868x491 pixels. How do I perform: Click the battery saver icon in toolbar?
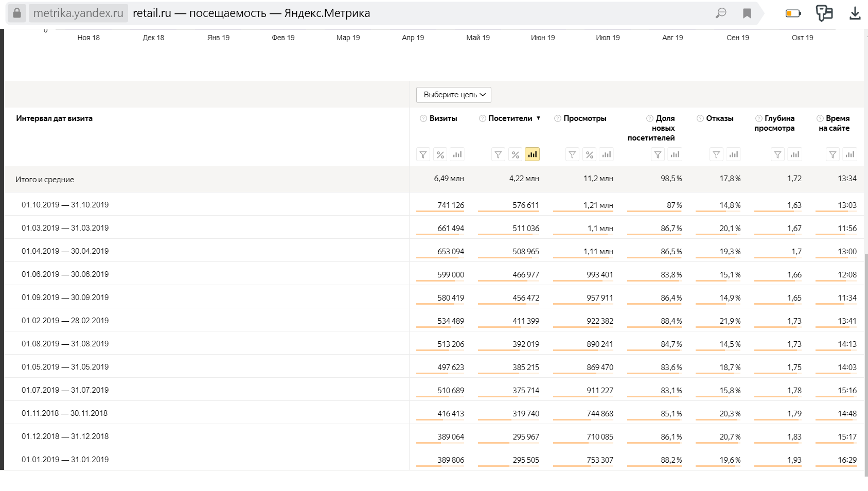[x=793, y=13]
